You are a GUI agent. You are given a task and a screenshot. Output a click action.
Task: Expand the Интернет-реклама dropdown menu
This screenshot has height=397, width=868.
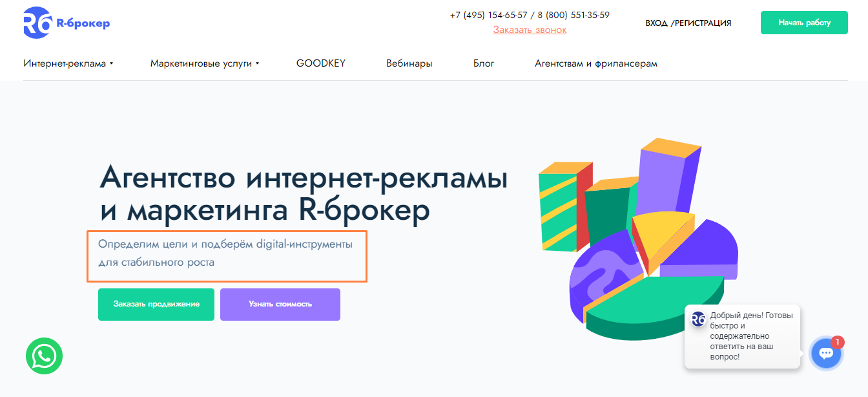(x=68, y=63)
